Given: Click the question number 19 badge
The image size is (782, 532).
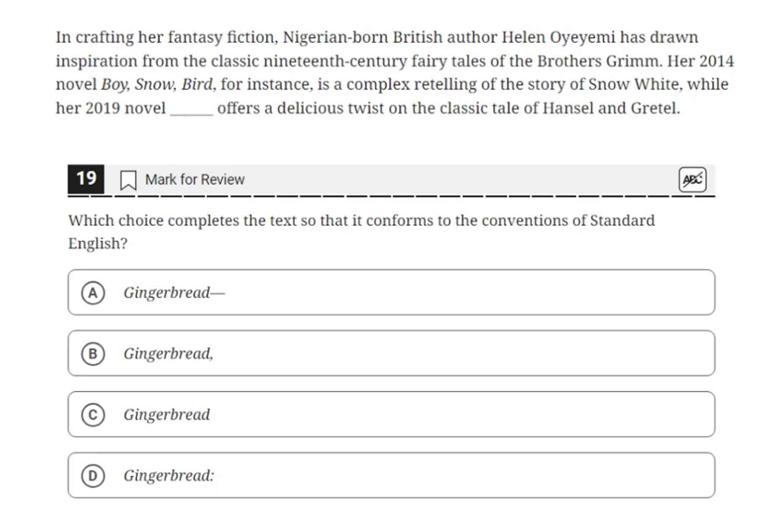Looking at the screenshot, I should tap(86, 179).
